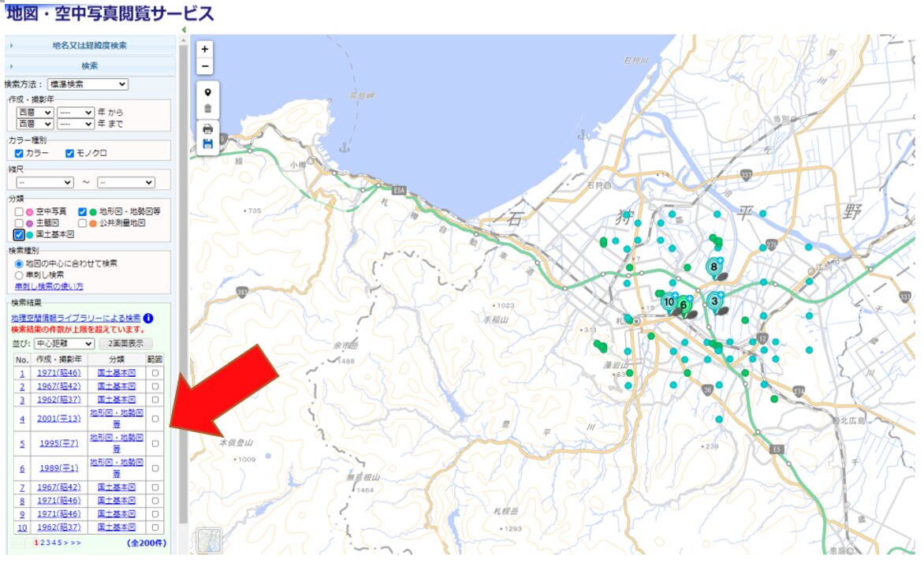
Task: Uncheck the モノクロ color type checkbox
Action: (69, 153)
